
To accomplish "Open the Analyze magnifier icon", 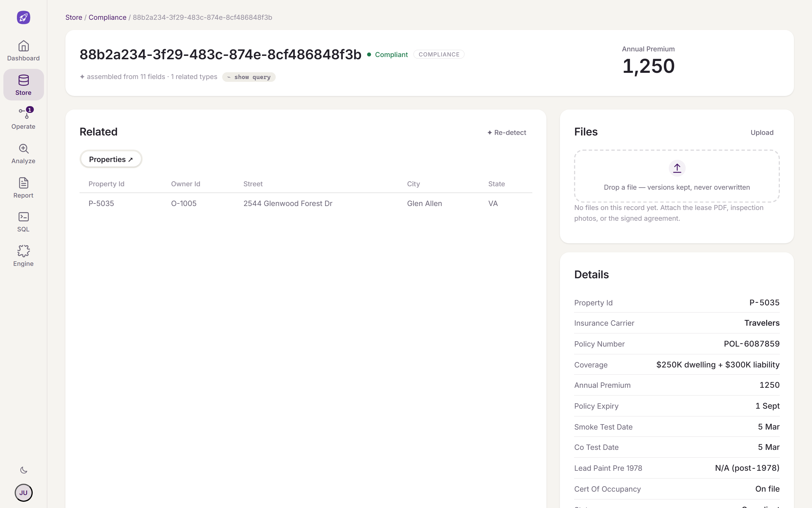I will (x=23, y=148).
